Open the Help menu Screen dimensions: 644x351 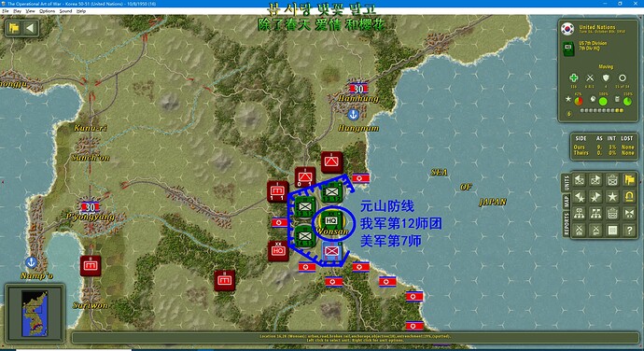[81, 11]
